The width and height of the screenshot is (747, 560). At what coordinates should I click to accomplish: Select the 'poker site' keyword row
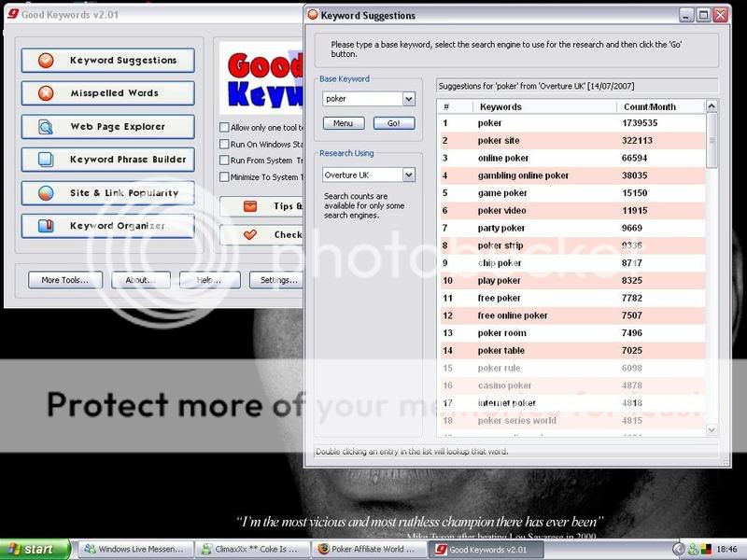tap(571, 141)
